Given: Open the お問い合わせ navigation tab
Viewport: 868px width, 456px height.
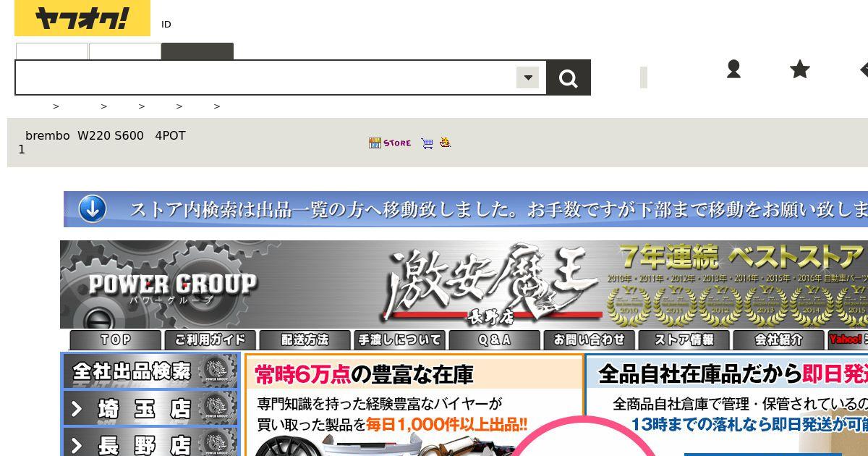Looking at the screenshot, I should coord(590,339).
